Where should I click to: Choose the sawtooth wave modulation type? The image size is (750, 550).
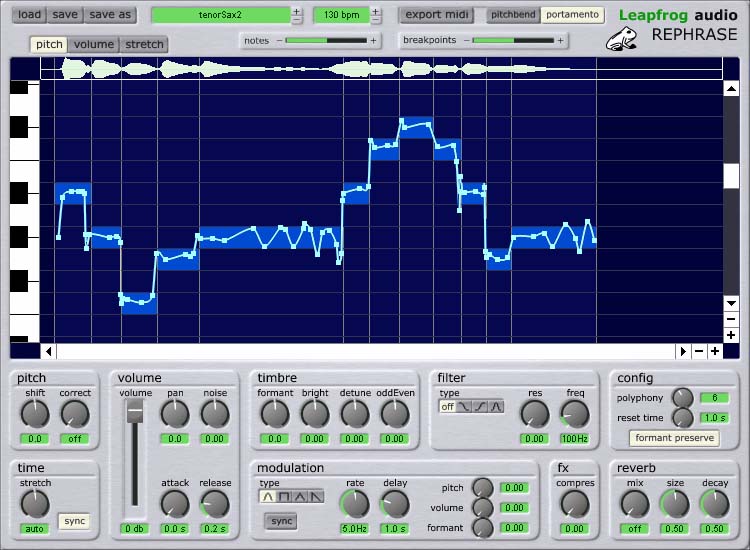coord(316,496)
